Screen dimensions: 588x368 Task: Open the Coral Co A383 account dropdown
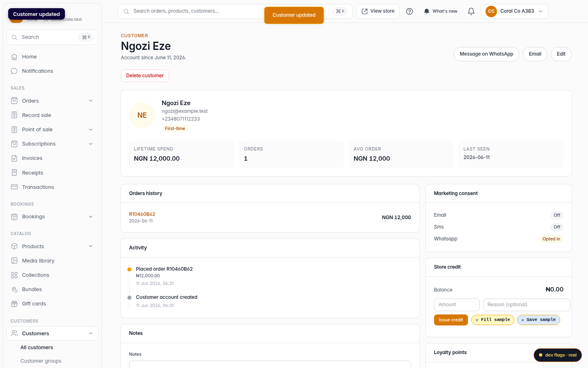coord(514,11)
